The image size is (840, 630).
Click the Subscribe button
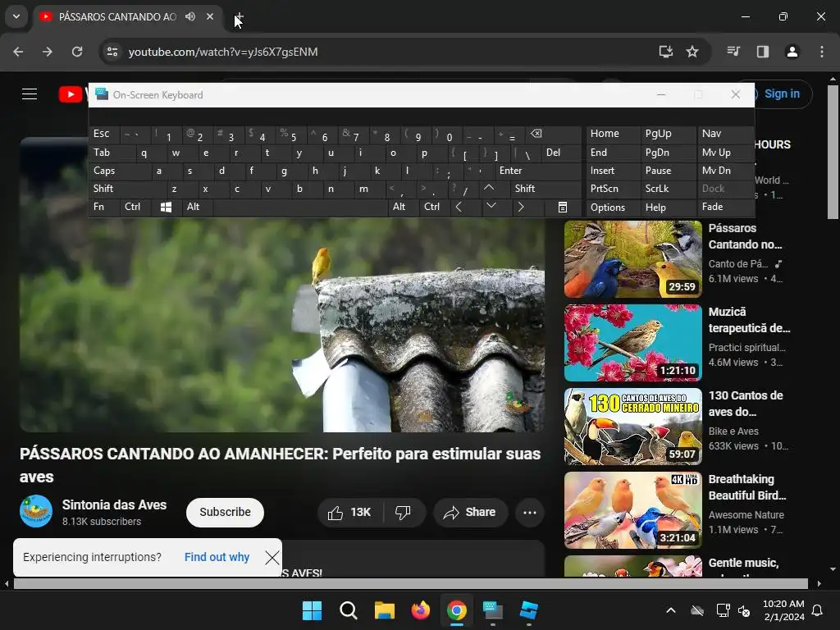(225, 512)
